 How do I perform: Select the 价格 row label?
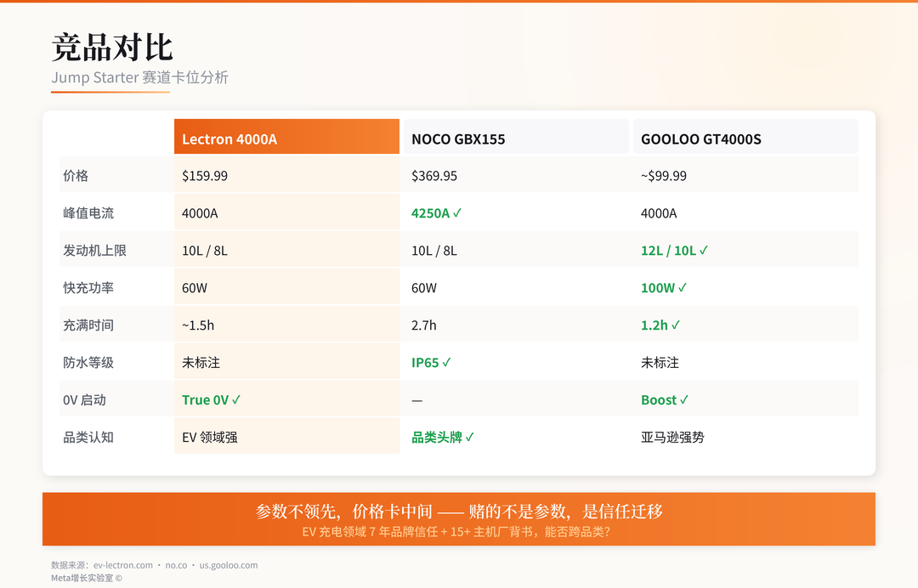pos(76,176)
